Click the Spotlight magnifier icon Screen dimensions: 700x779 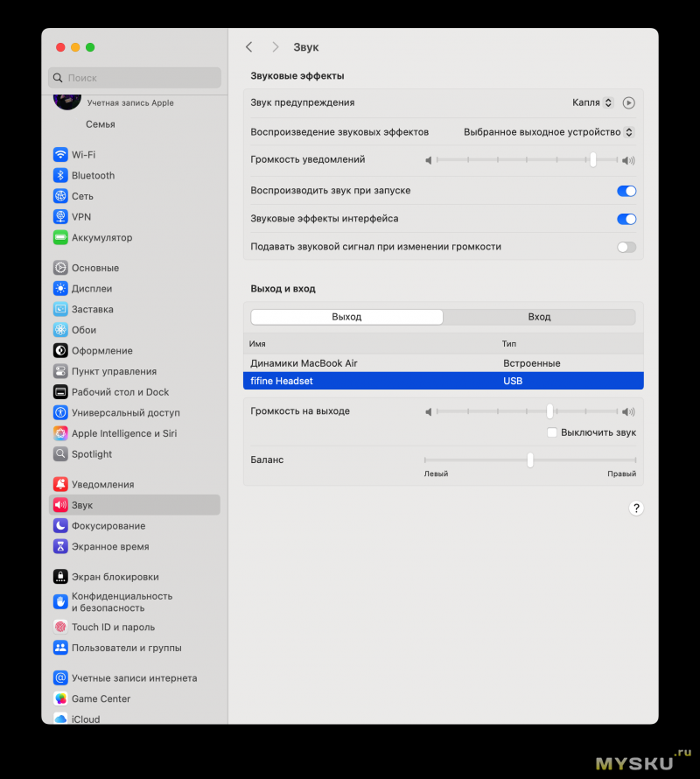pos(60,454)
